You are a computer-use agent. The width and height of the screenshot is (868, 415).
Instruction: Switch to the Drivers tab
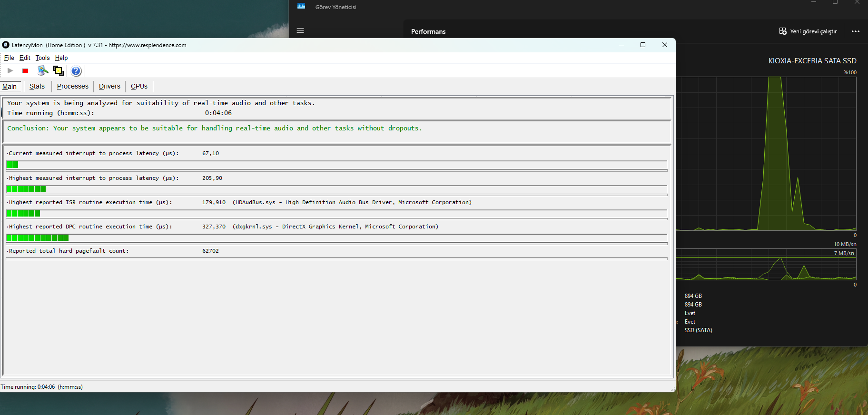(109, 86)
